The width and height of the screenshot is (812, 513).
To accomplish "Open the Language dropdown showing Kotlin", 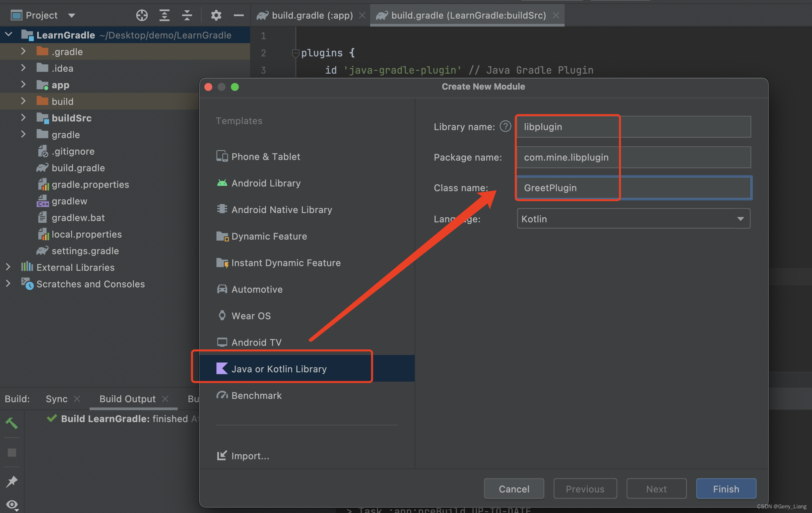I will tap(634, 219).
